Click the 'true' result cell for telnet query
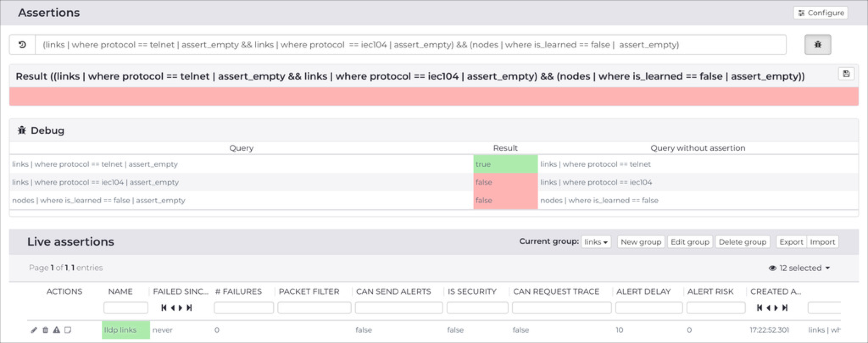This screenshot has width=868, height=343. point(505,164)
